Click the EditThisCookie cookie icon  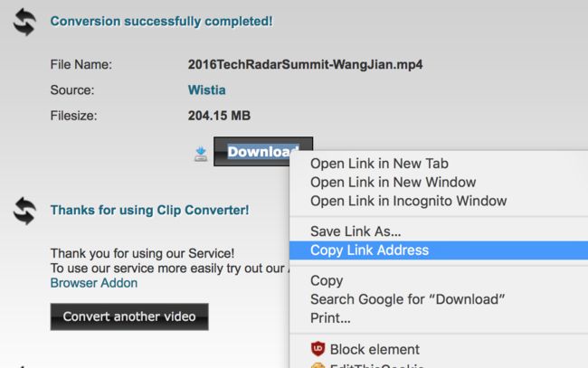pyautogui.click(x=318, y=365)
